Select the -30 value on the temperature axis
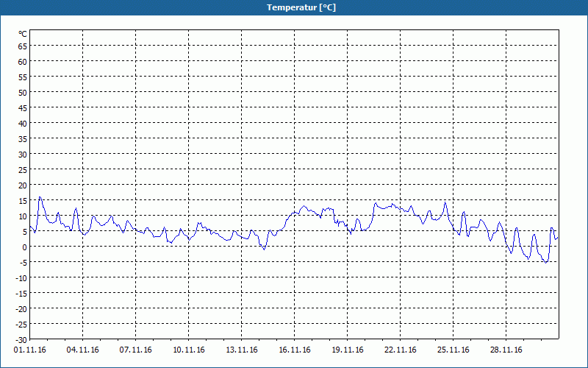The width and height of the screenshot is (588, 368). click(x=21, y=340)
